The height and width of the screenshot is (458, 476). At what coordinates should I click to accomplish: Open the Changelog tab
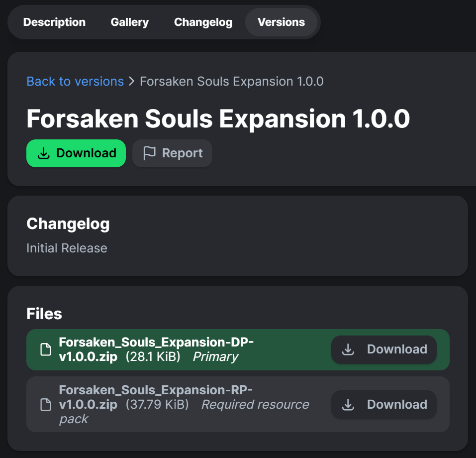tap(203, 22)
